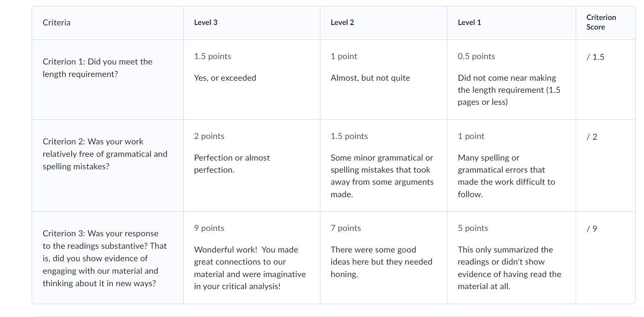Click the '/ 1.5' criterion score

[x=595, y=57]
